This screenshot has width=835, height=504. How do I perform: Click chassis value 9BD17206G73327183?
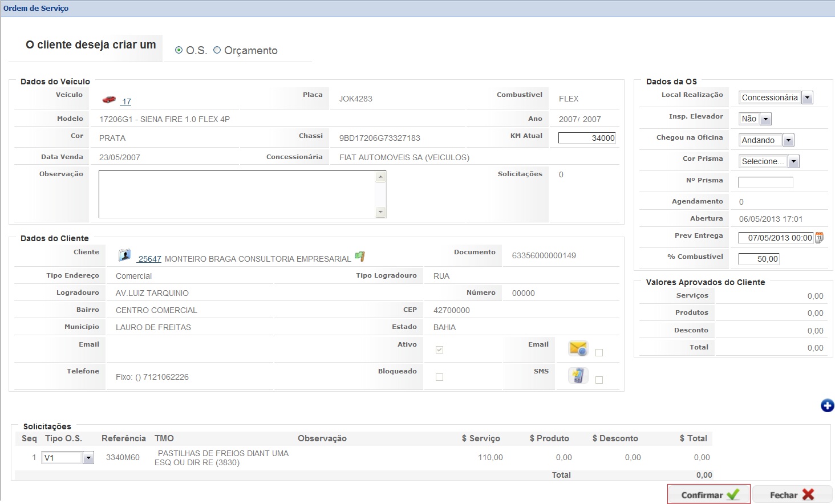pyautogui.click(x=380, y=138)
